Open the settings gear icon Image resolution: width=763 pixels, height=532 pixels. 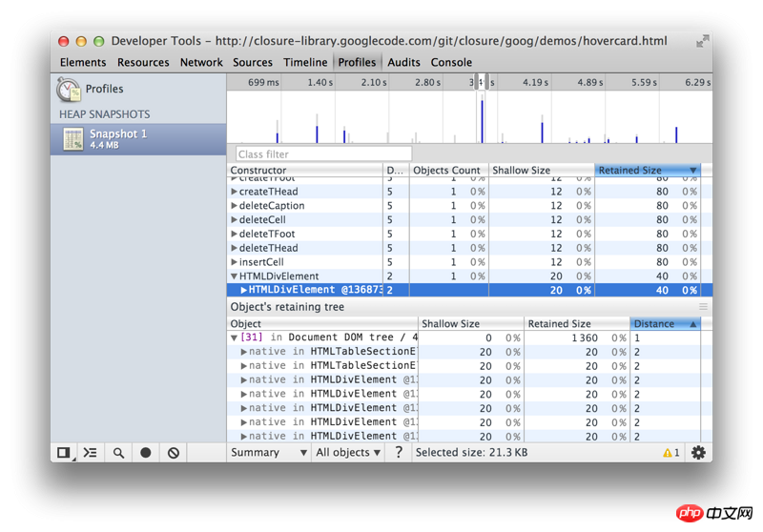698,453
